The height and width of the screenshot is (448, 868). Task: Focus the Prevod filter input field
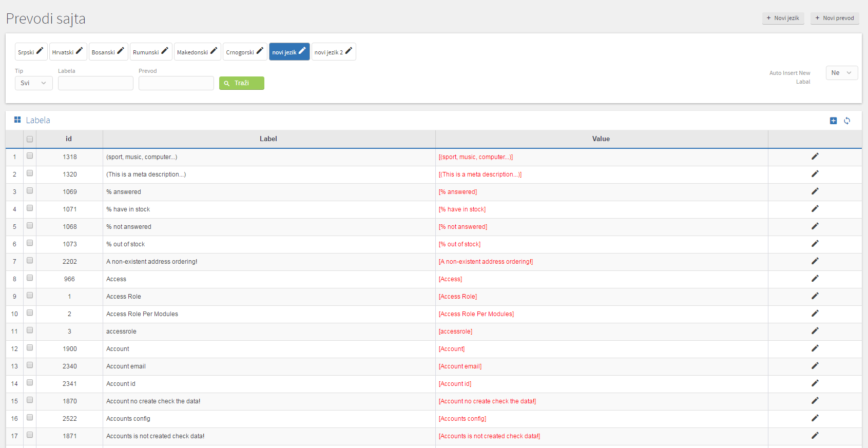coord(176,83)
